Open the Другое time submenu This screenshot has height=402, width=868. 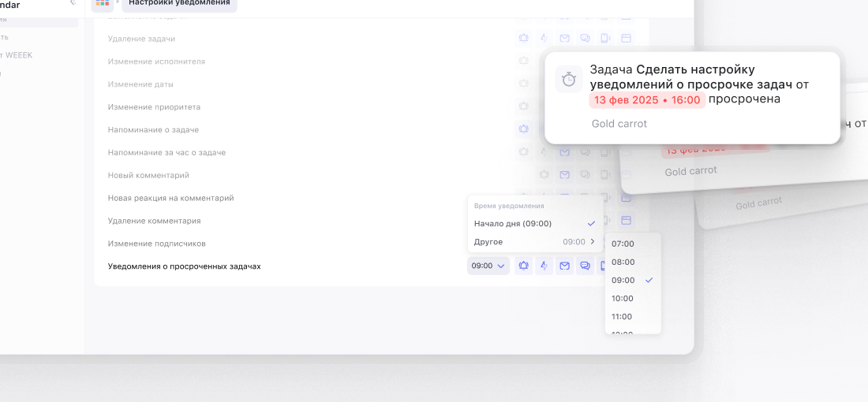535,242
